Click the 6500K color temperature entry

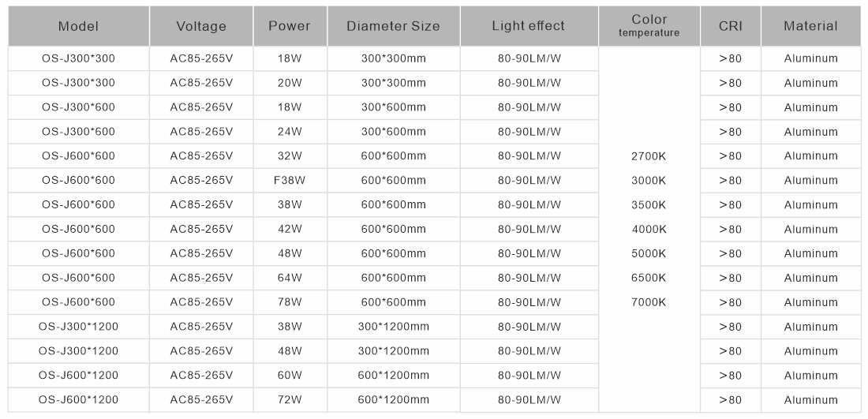(649, 278)
